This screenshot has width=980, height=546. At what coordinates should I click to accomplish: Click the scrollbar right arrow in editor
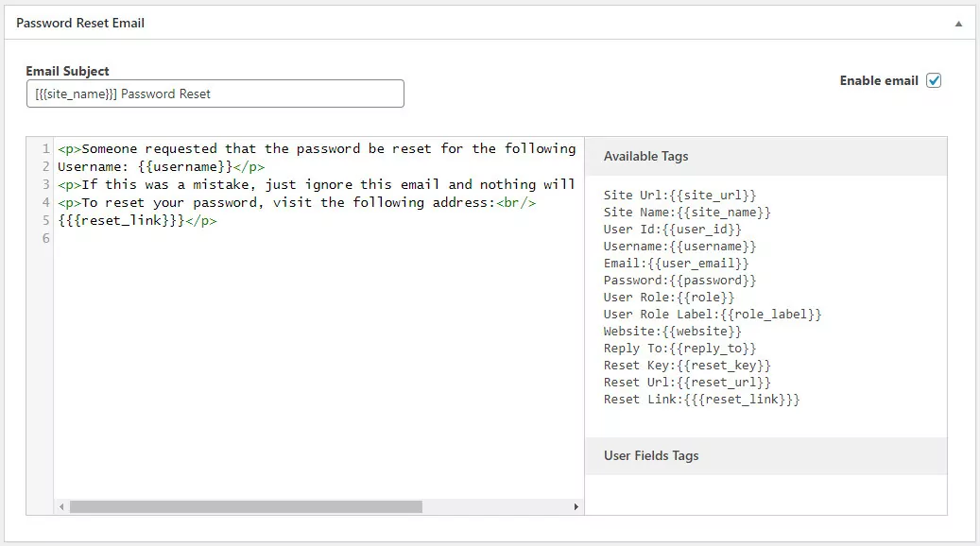[x=576, y=506]
